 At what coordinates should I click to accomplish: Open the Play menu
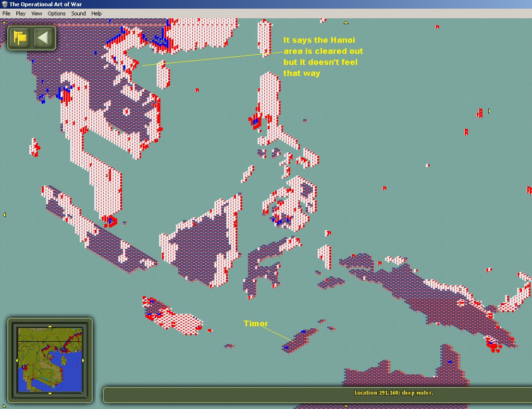(21, 13)
